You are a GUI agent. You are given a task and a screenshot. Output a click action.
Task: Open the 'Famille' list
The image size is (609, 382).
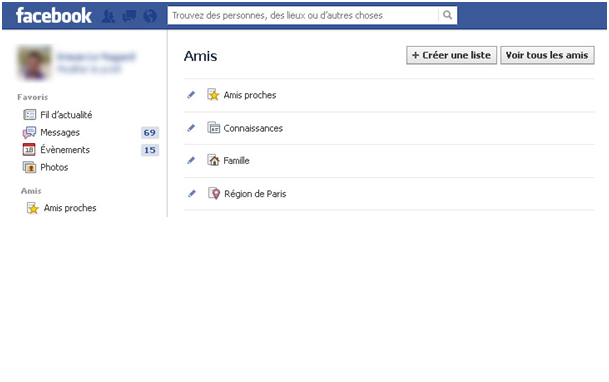coord(236,161)
